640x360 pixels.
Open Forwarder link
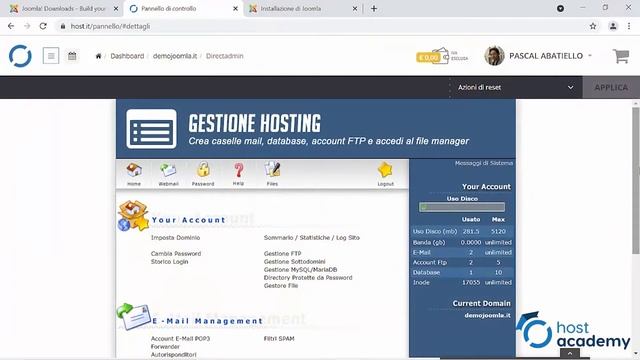[165, 347]
